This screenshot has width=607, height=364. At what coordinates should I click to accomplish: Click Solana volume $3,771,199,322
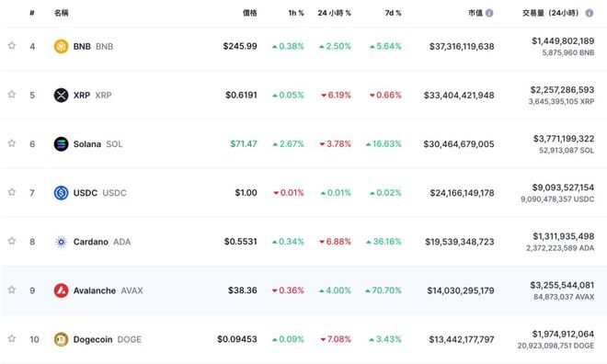click(x=564, y=138)
